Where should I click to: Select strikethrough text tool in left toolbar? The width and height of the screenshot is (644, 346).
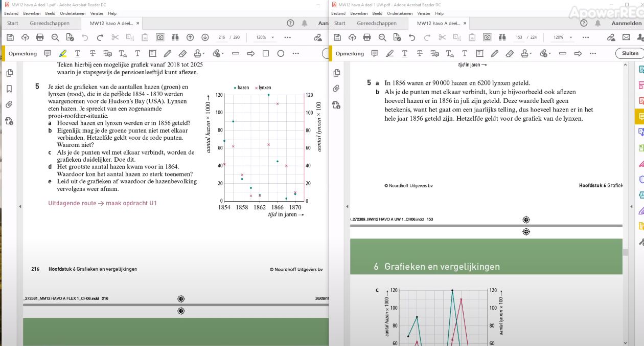pos(93,53)
